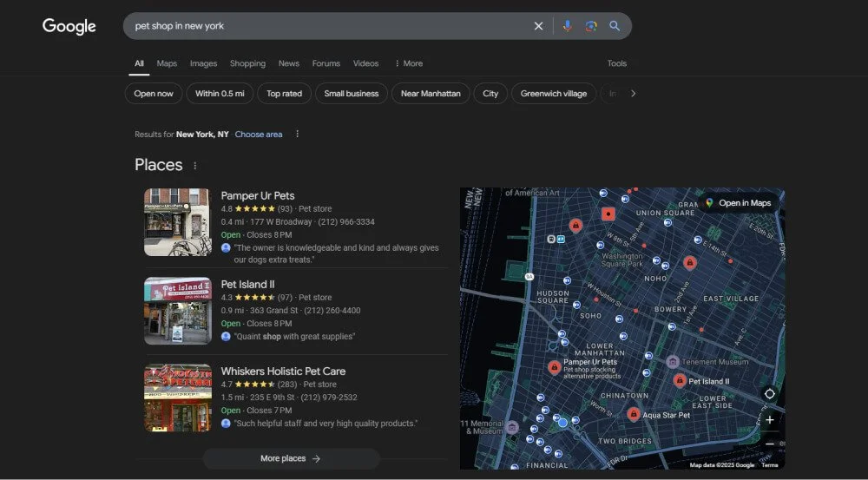Click the Google logo
Image resolution: width=868 pixels, height=480 pixels.
(69, 26)
